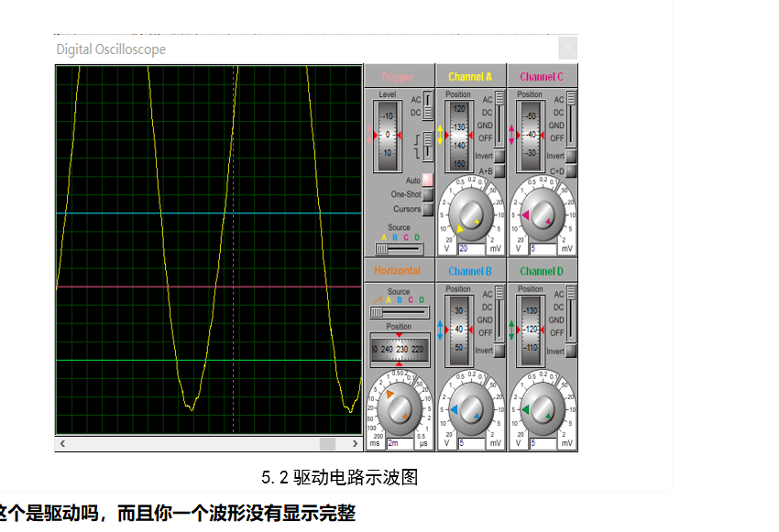The height and width of the screenshot is (532, 779).
Task: Click the Channel B Position dial
Action: [x=458, y=330]
